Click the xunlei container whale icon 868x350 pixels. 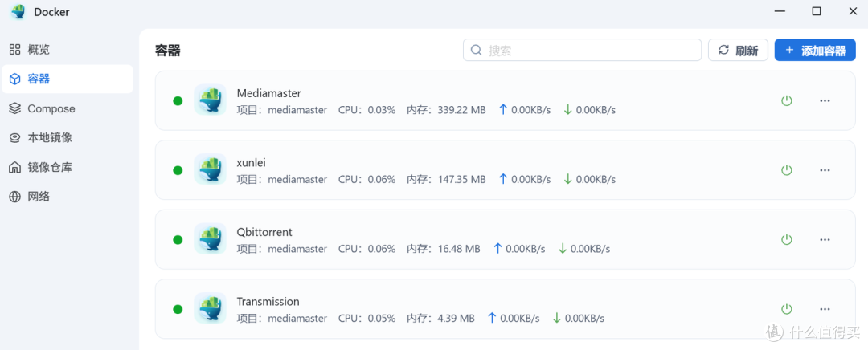click(x=211, y=169)
